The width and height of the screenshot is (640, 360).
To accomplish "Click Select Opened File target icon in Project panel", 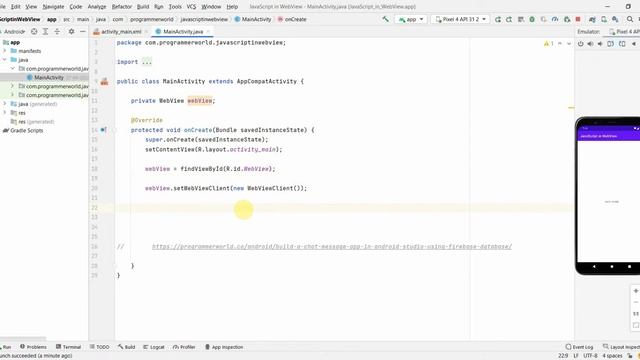I will 34,31.
